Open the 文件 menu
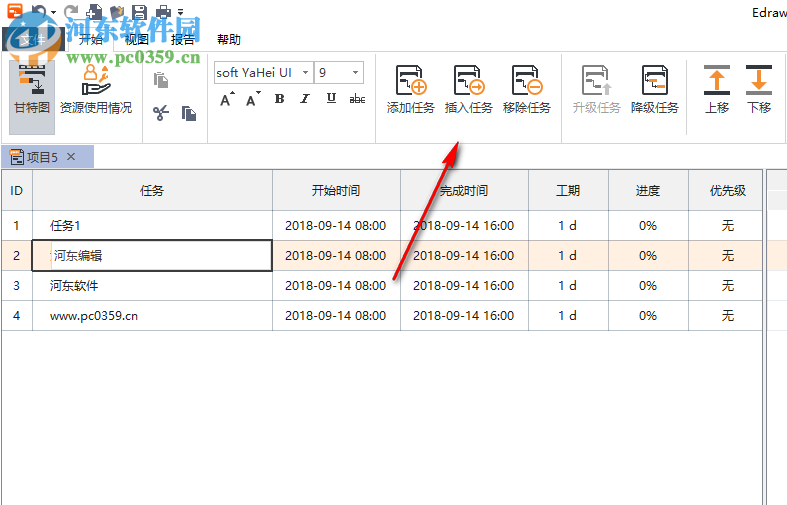The image size is (787, 505). pos(33,39)
